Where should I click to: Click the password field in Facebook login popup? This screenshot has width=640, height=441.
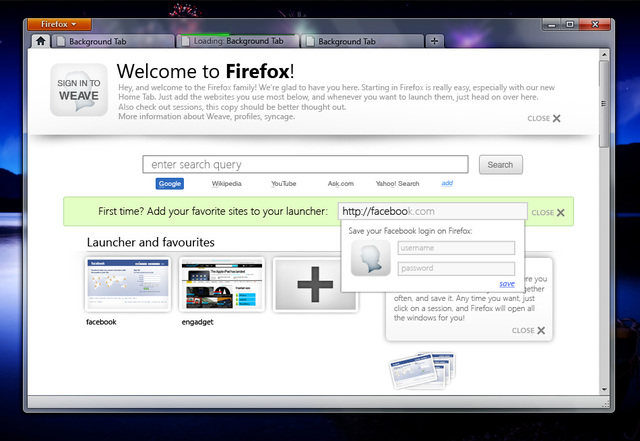[x=456, y=268]
